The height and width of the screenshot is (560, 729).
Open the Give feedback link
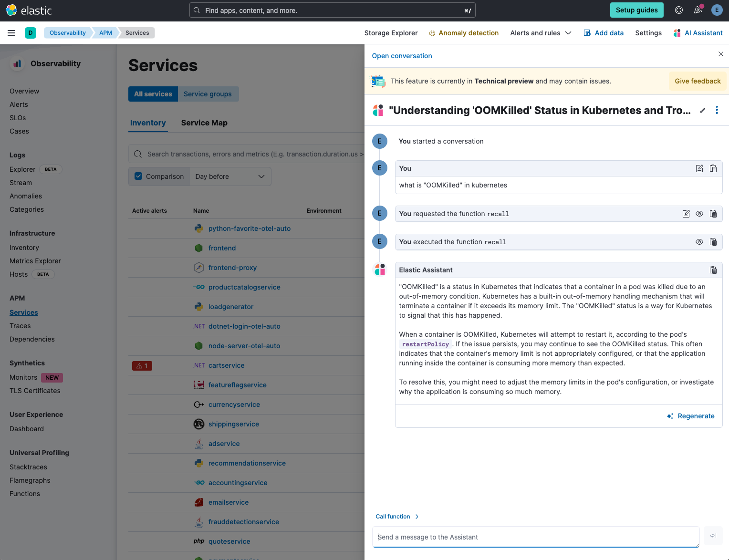click(x=698, y=81)
